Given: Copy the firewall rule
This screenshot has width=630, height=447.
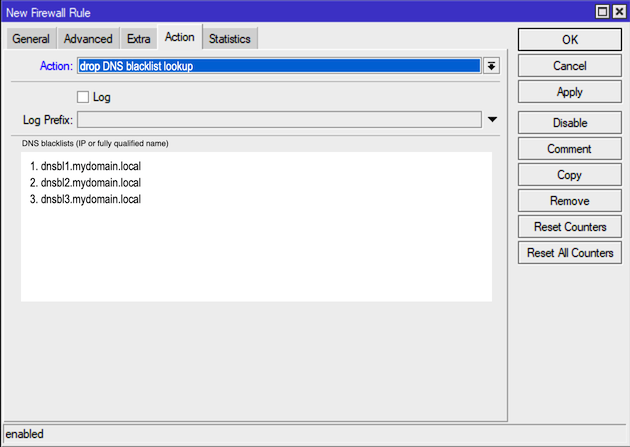Looking at the screenshot, I should pos(570,175).
